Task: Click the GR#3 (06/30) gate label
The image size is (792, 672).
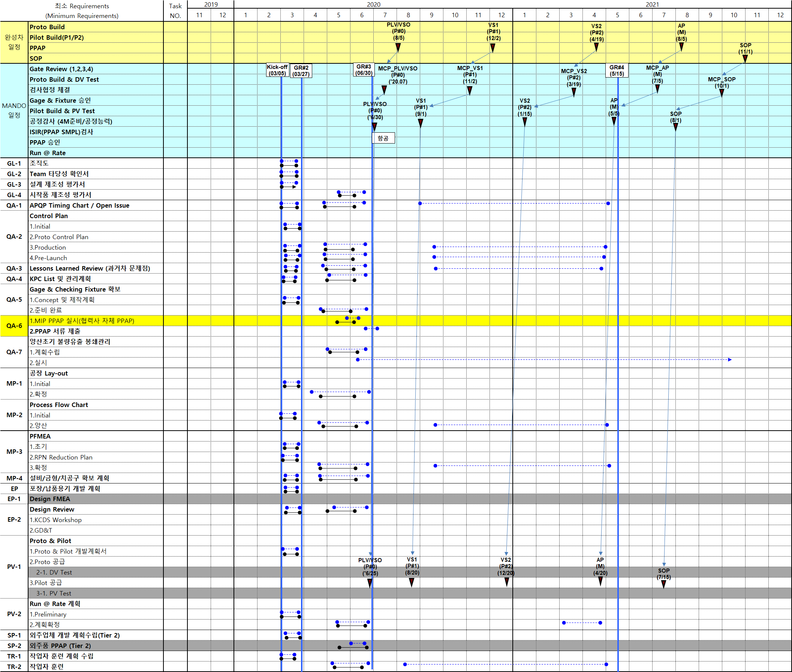Action: click(364, 70)
